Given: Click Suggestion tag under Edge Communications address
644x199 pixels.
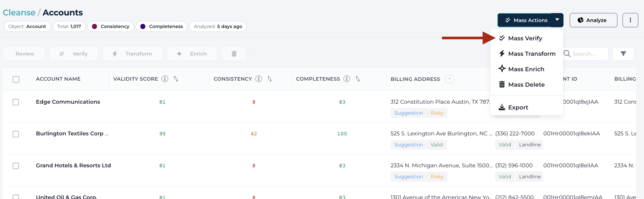Looking at the screenshot, I should point(409,113).
